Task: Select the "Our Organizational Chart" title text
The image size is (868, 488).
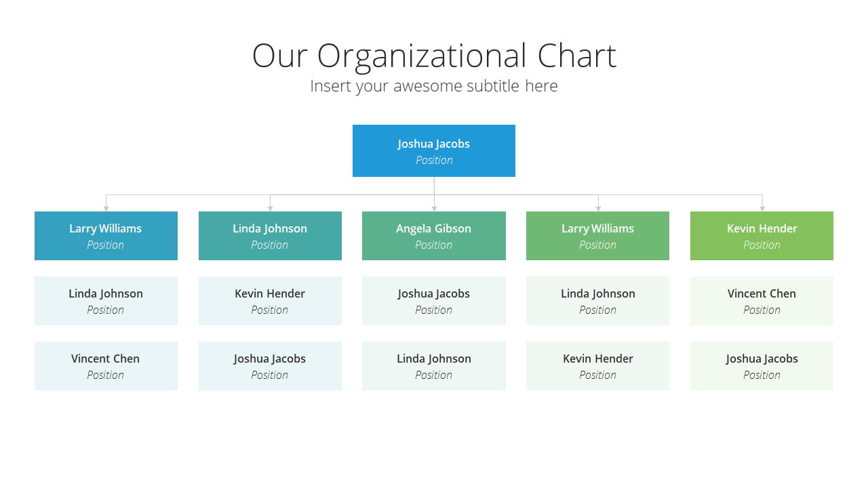Action: coord(434,56)
